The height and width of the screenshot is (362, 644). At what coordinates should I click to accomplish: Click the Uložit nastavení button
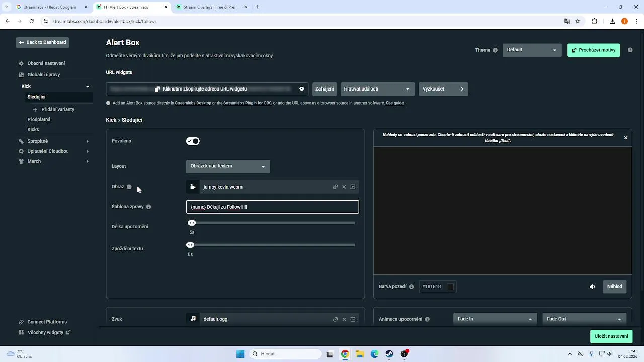point(611,336)
